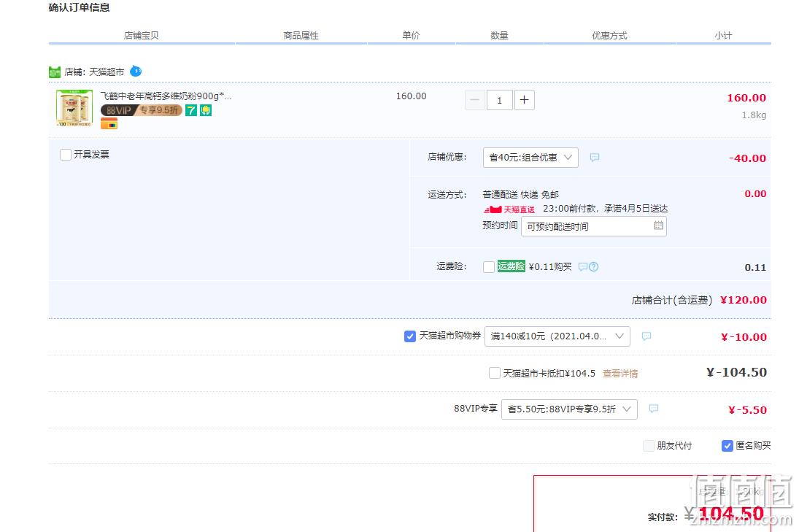Image resolution: width=799 pixels, height=532 pixels.
Task: Click the question mark help icon by 运费险
Action: (x=594, y=266)
